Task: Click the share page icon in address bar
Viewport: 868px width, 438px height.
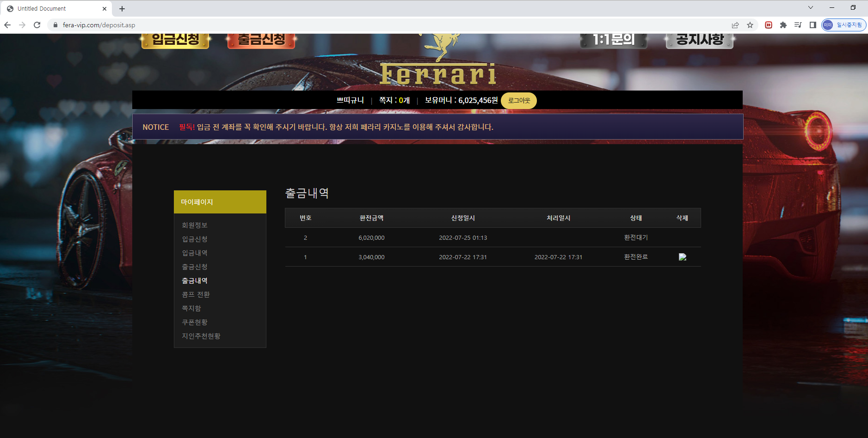Action: (x=735, y=25)
